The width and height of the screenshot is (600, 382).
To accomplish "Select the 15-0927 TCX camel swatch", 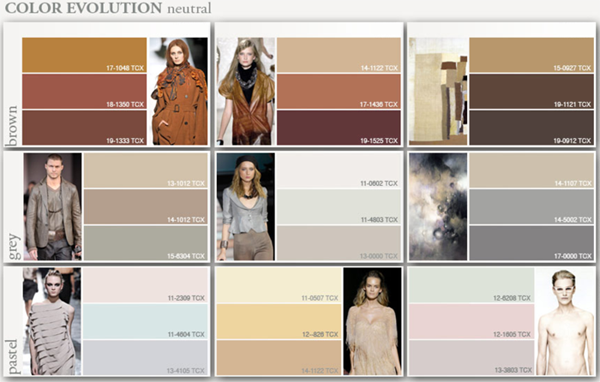I will click(x=532, y=55).
